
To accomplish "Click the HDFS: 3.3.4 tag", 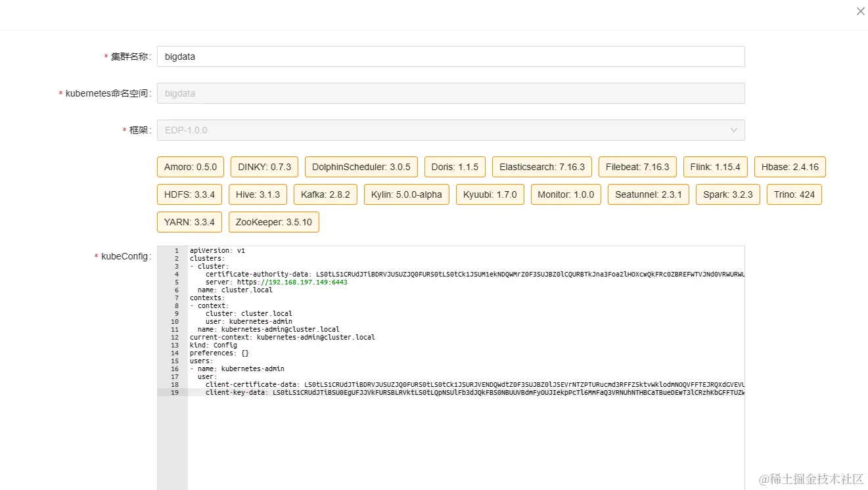I will [189, 194].
